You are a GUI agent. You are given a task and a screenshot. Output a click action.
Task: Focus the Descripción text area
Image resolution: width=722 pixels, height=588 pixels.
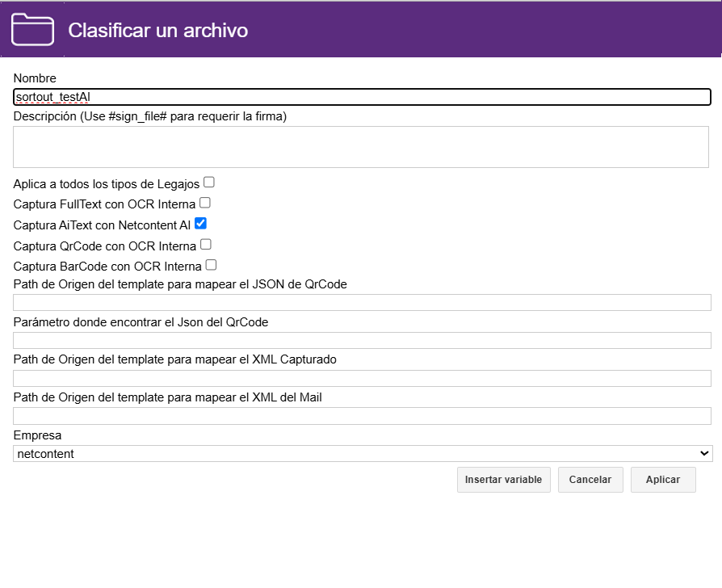361,146
